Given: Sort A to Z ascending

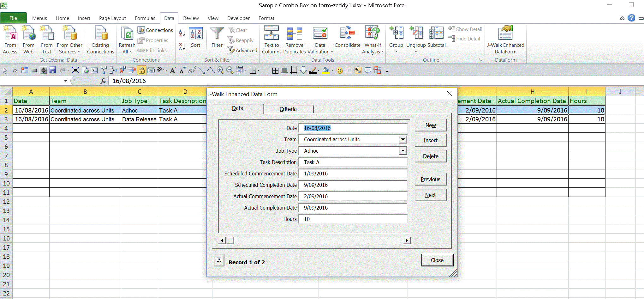Looking at the screenshot, I should pyautogui.click(x=182, y=33).
